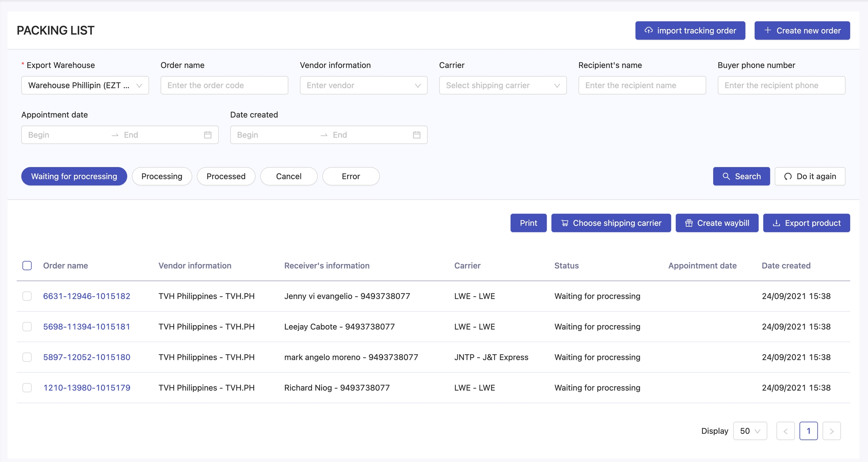Expand the Export Warehouse dropdown
Image resolution: width=868 pixels, height=462 pixels.
click(x=85, y=85)
